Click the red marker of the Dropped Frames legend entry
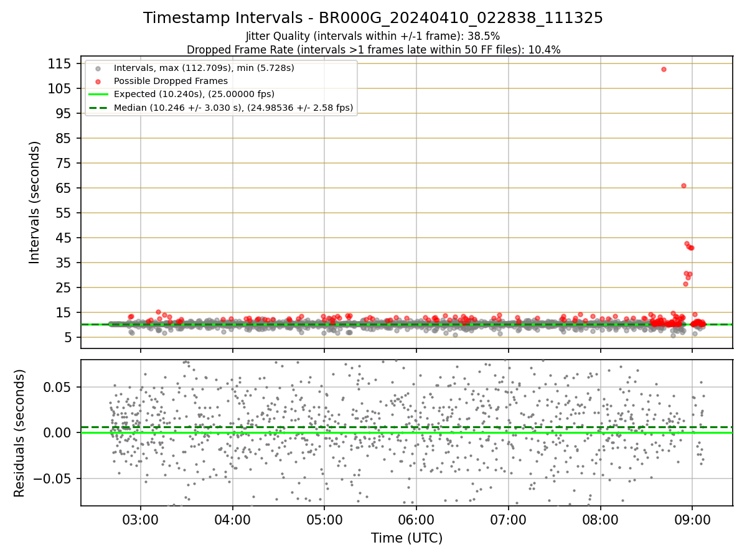Viewport: 747px width, 560px height. point(98,81)
